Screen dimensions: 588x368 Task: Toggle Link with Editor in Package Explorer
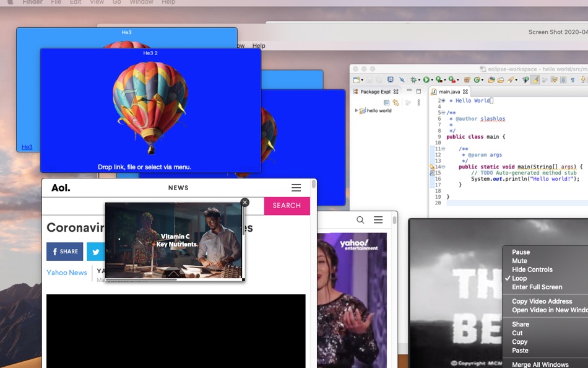click(x=396, y=102)
